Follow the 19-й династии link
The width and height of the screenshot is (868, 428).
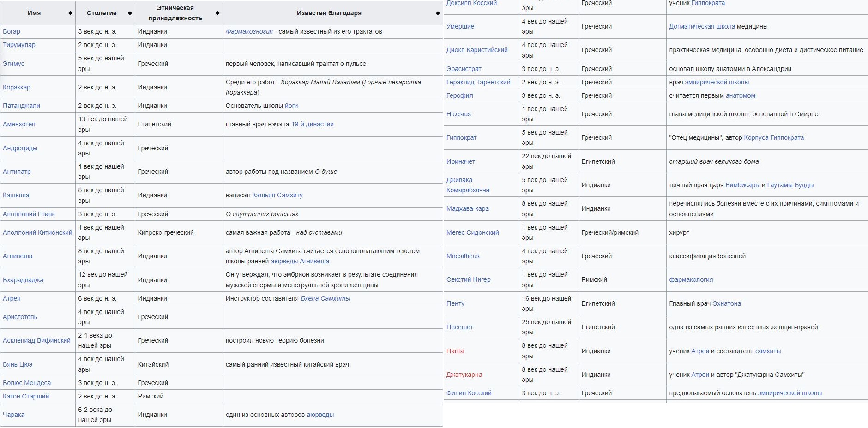point(313,124)
